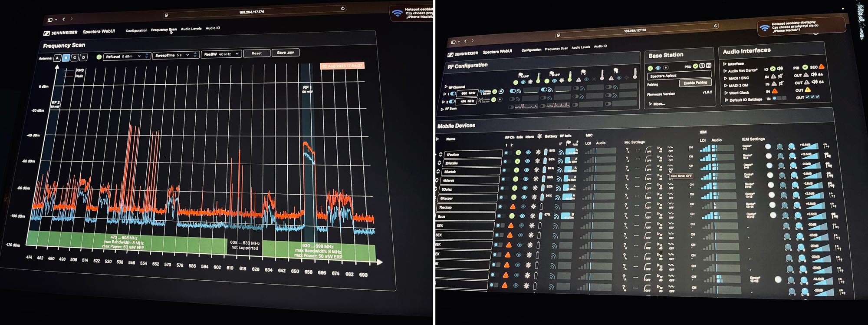Toggle RF channel 2 on/off switch

click(451, 102)
